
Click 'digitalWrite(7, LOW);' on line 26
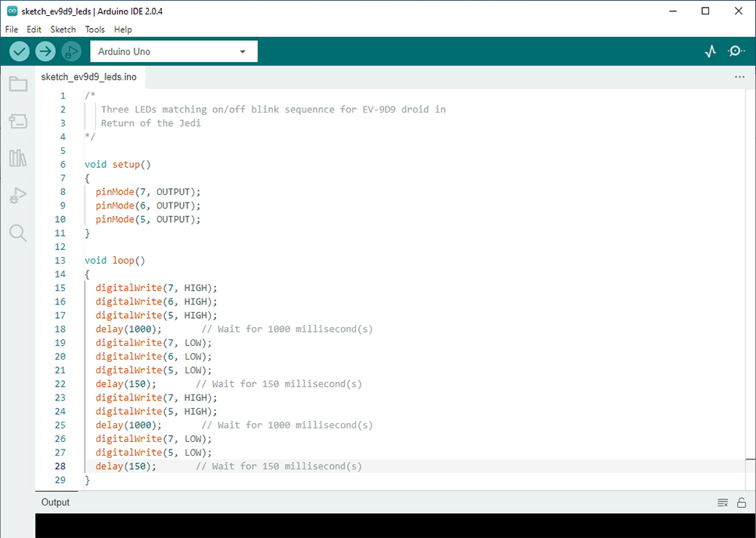point(153,439)
